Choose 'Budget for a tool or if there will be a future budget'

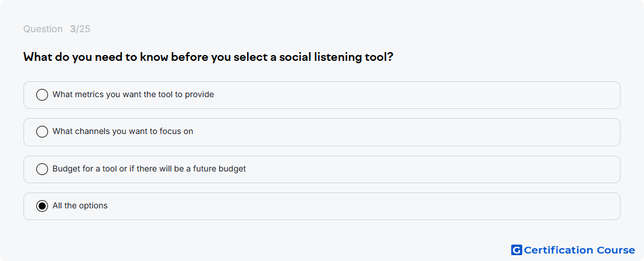[149, 169]
